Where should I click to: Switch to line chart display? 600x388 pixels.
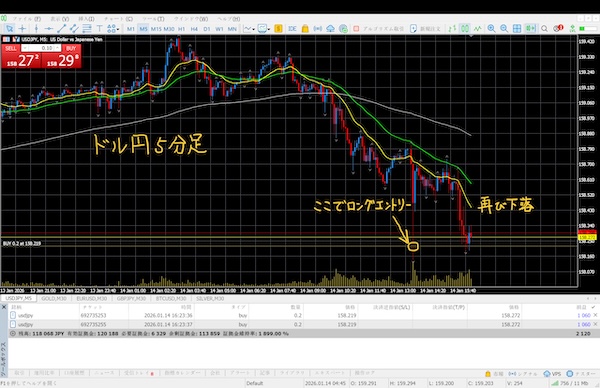point(478,29)
